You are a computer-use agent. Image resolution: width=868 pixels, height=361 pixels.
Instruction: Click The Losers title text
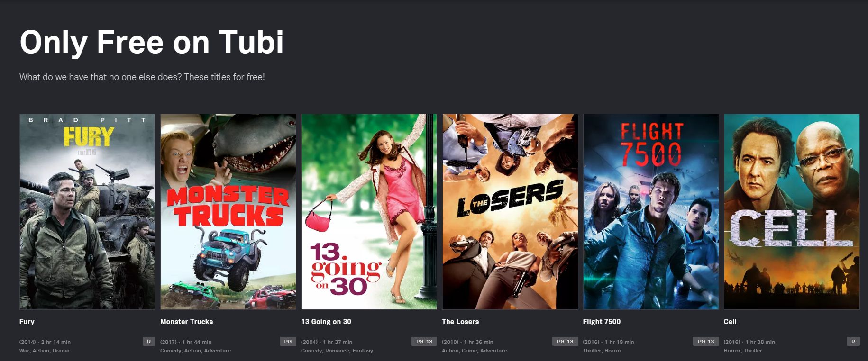(460, 322)
